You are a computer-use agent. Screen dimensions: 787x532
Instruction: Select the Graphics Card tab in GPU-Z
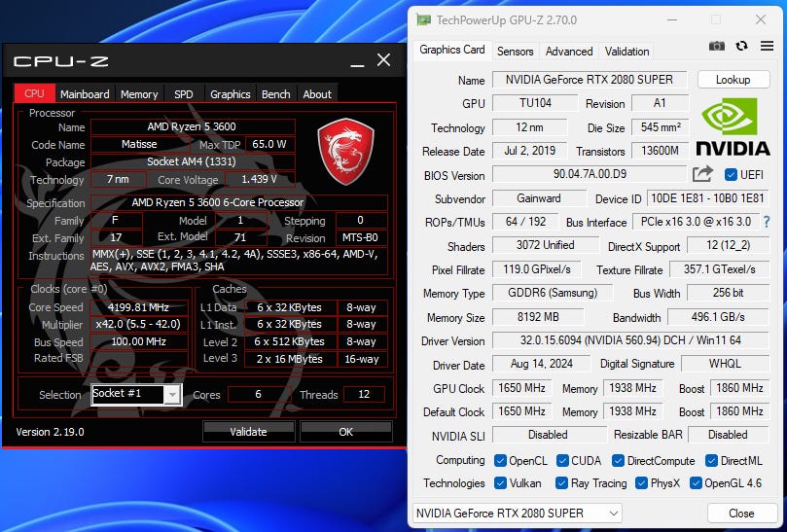pos(452,50)
